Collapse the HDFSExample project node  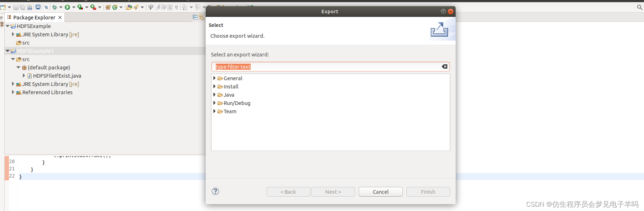(x=8, y=26)
